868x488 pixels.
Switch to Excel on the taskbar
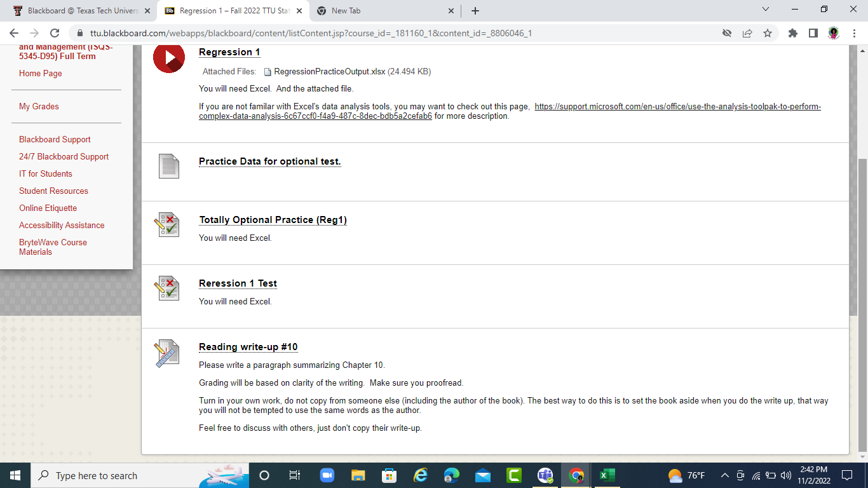(x=607, y=475)
